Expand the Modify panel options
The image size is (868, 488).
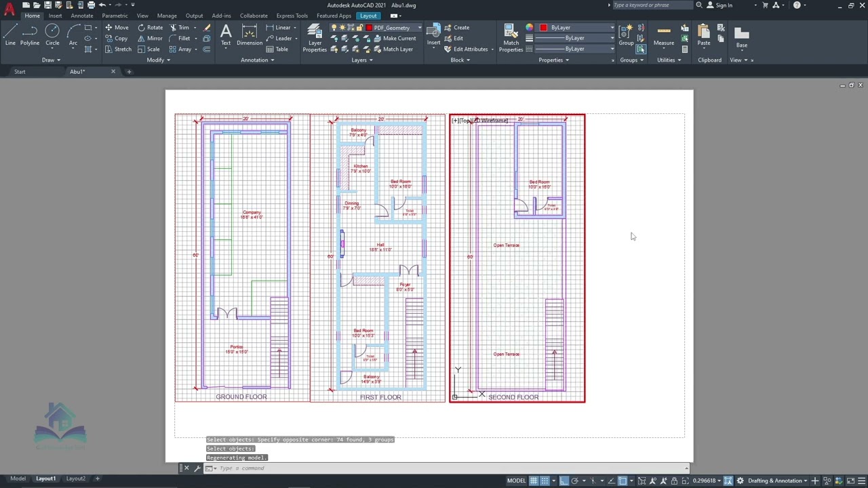click(x=158, y=60)
